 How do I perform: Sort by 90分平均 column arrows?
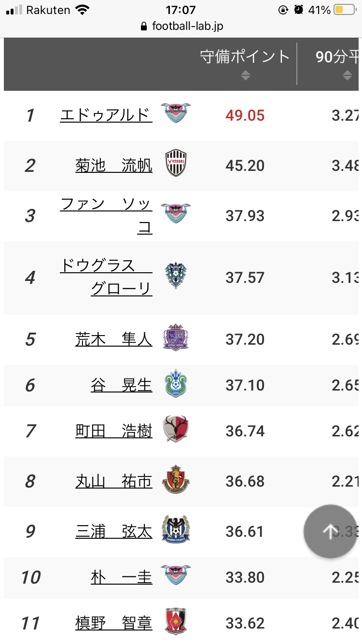click(347, 75)
